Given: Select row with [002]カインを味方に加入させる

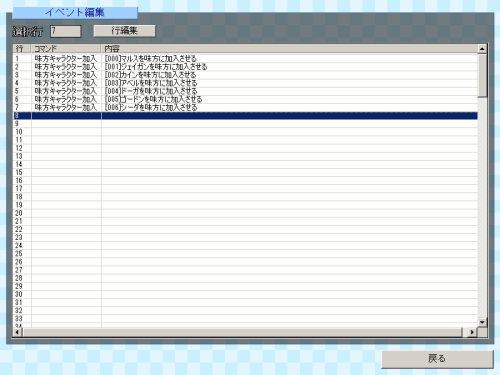Looking at the screenshot, I should (245, 75).
